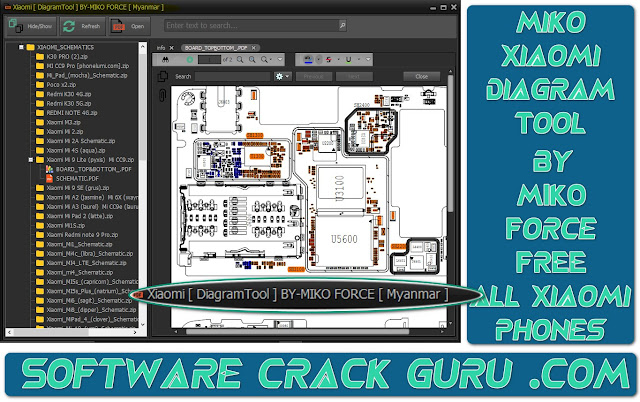Click the attachments paperclip icon
The width and height of the screenshot is (640, 402).
click(x=162, y=96)
